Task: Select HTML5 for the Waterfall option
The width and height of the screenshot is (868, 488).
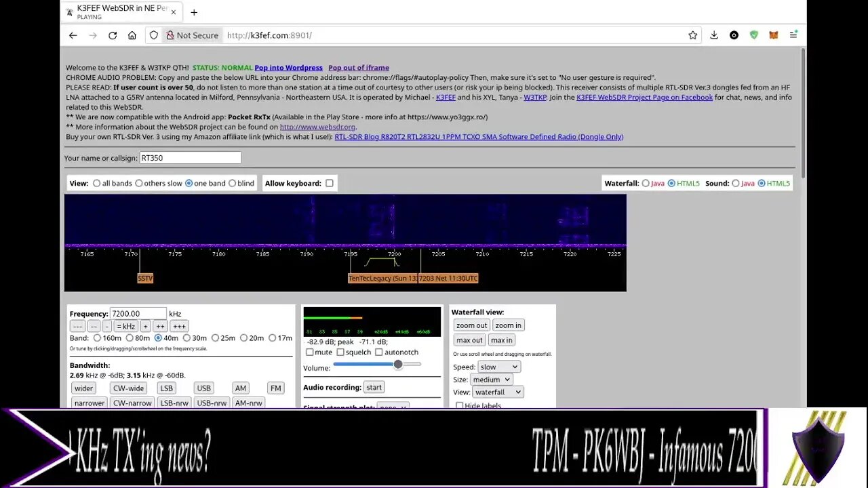Action: tap(671, 183)
